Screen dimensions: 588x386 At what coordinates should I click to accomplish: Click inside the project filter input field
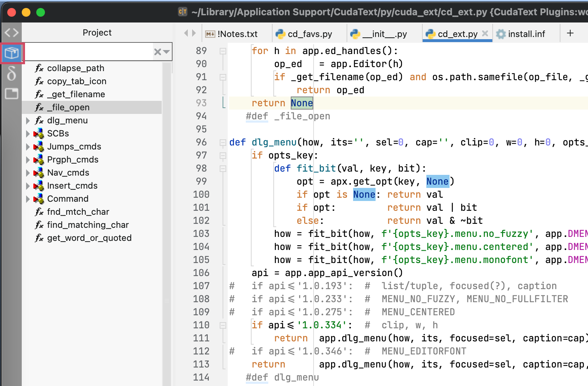[91, 52]
